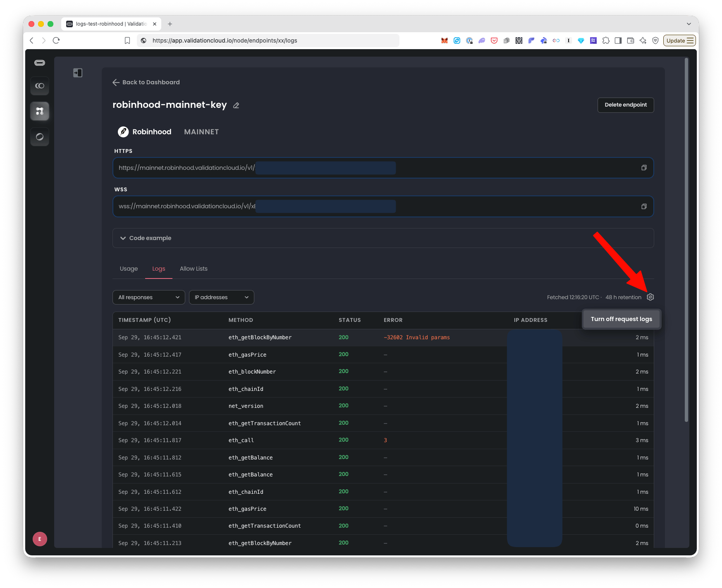Open a new browser tab
722x588 pixels.
coord(170,24)
